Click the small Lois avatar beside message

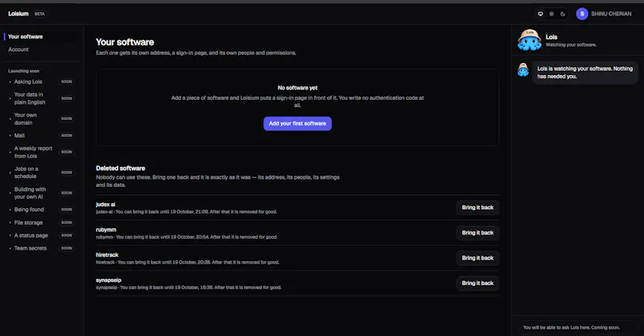[x=522, y=70]
